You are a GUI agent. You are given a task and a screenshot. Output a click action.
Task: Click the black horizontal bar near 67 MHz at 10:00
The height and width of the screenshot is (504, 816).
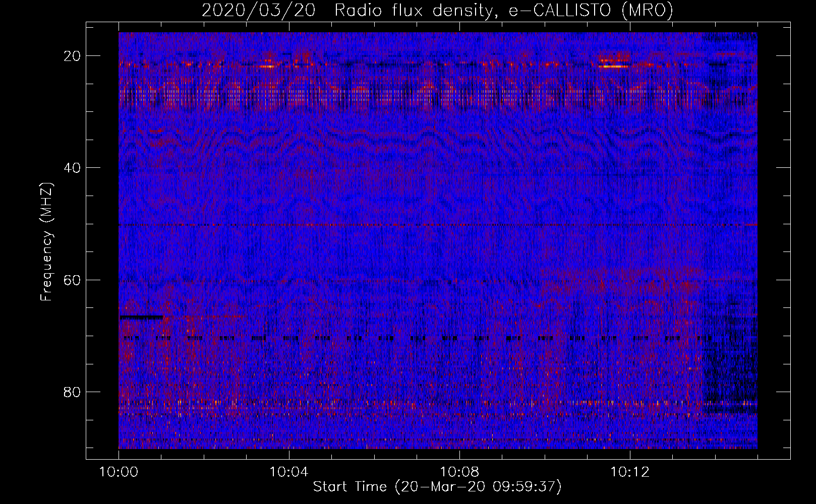[141, 318]
